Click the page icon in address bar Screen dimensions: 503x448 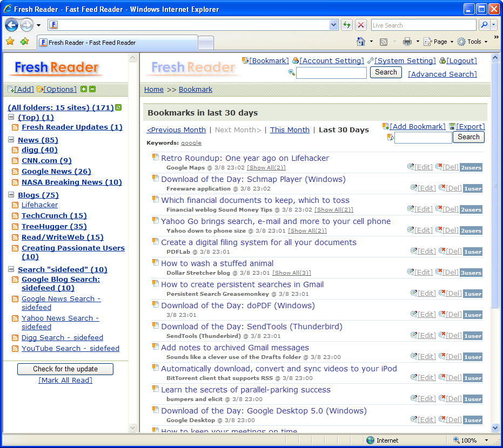click(53, 25)
